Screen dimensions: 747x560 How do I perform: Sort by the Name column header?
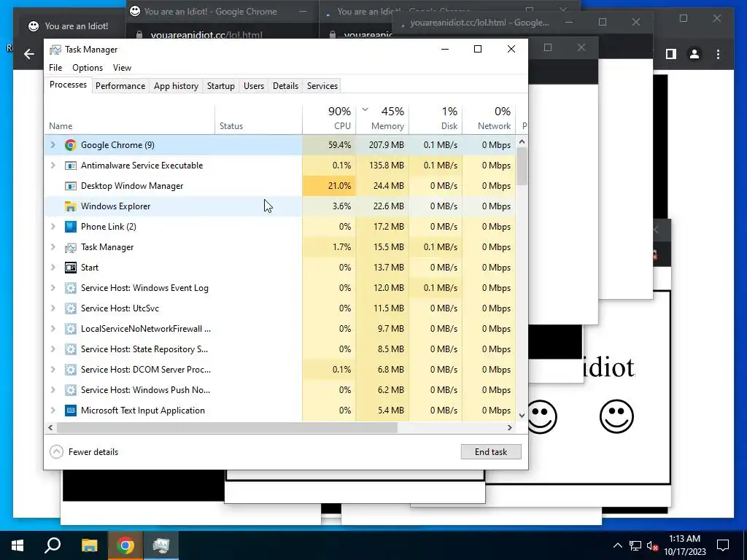coord(130,117)
